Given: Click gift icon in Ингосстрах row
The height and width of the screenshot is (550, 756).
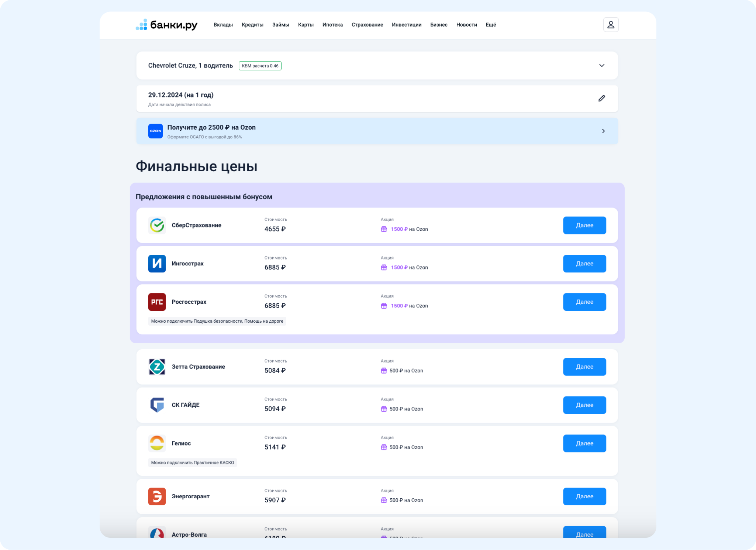Looking at the screenshot, I should pos(384,268).
